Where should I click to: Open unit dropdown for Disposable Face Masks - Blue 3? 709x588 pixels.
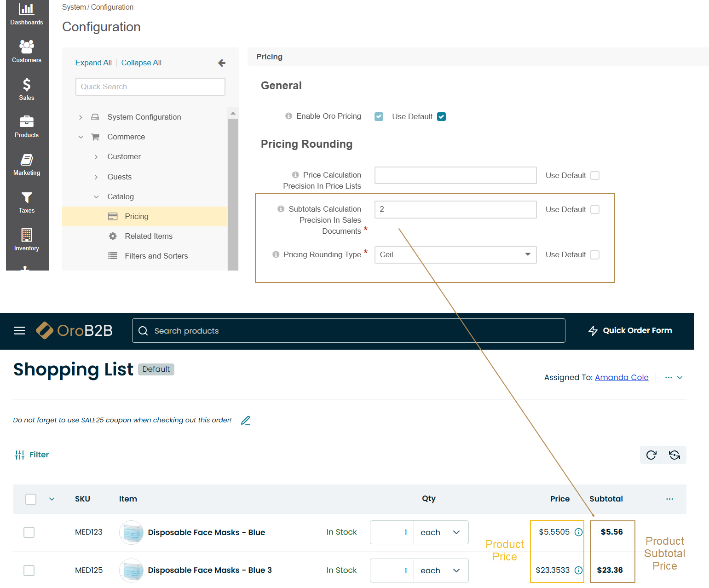coord(441,571)
